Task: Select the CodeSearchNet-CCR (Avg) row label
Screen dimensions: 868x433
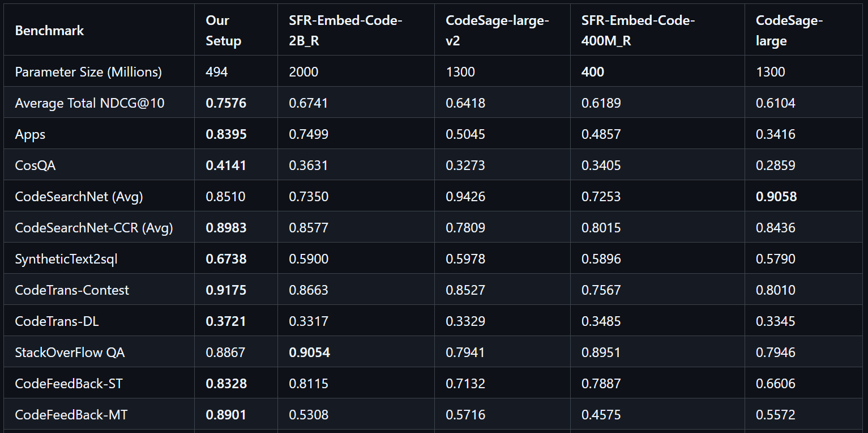Action: 94,228
